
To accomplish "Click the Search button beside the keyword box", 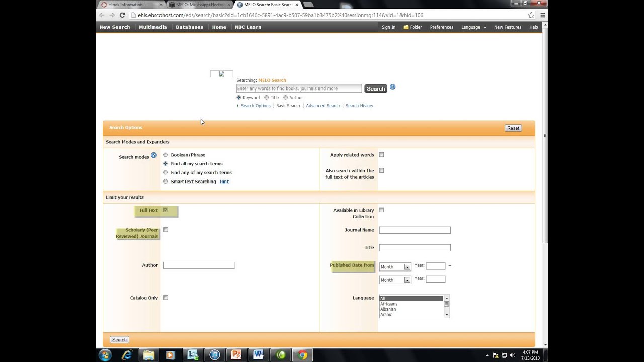I will (x=376, y=88).
